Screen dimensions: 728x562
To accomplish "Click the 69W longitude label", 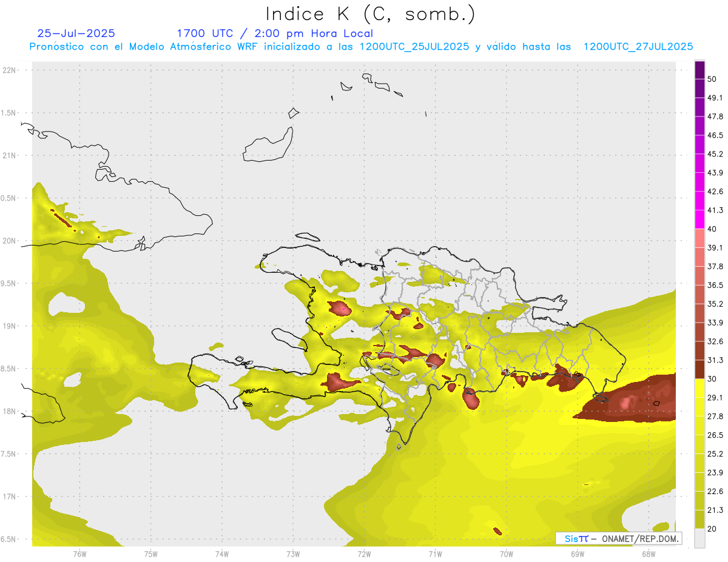I will 578,554.
